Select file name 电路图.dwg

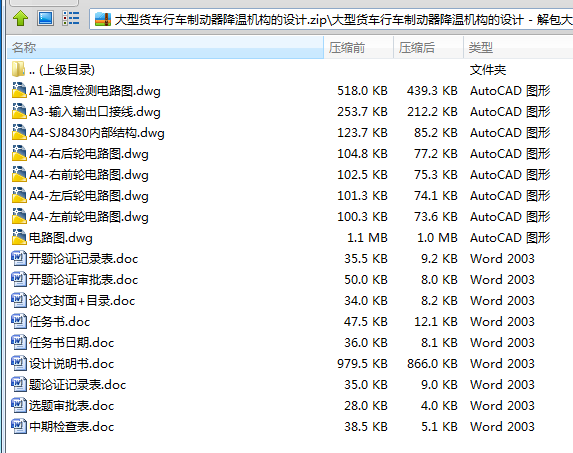pos(61,238)
